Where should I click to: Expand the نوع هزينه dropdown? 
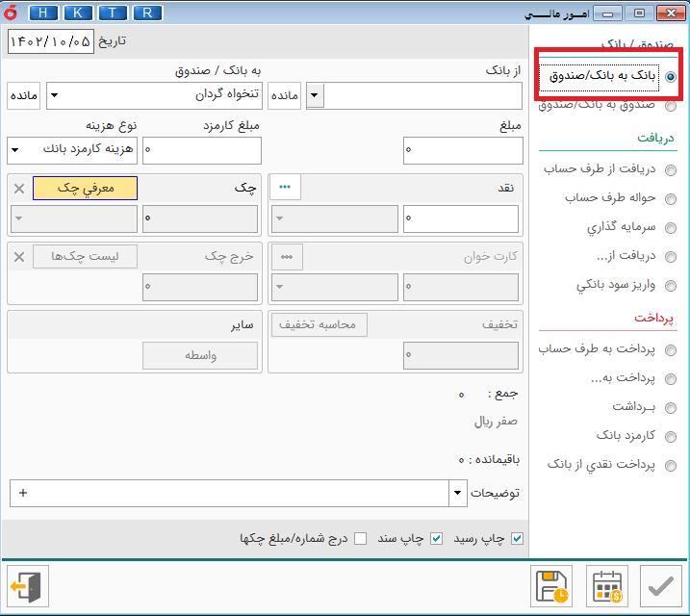(15, 150)
